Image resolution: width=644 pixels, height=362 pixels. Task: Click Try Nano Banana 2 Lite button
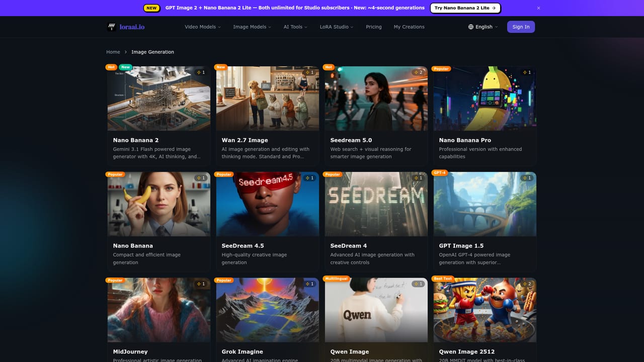click(465, 8)
